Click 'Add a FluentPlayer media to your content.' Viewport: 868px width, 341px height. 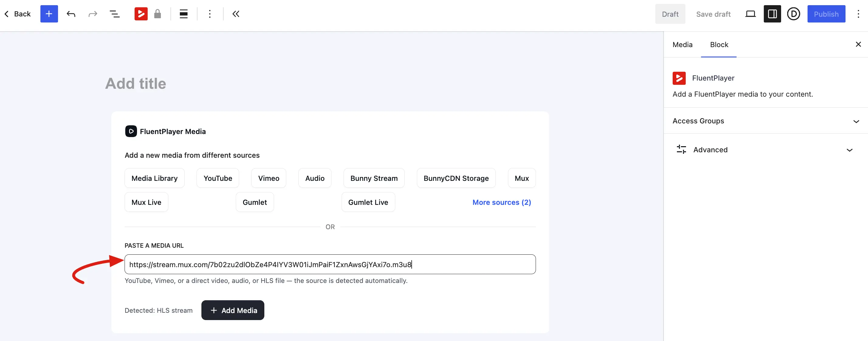pyautogui.click(x=743, y=94)
